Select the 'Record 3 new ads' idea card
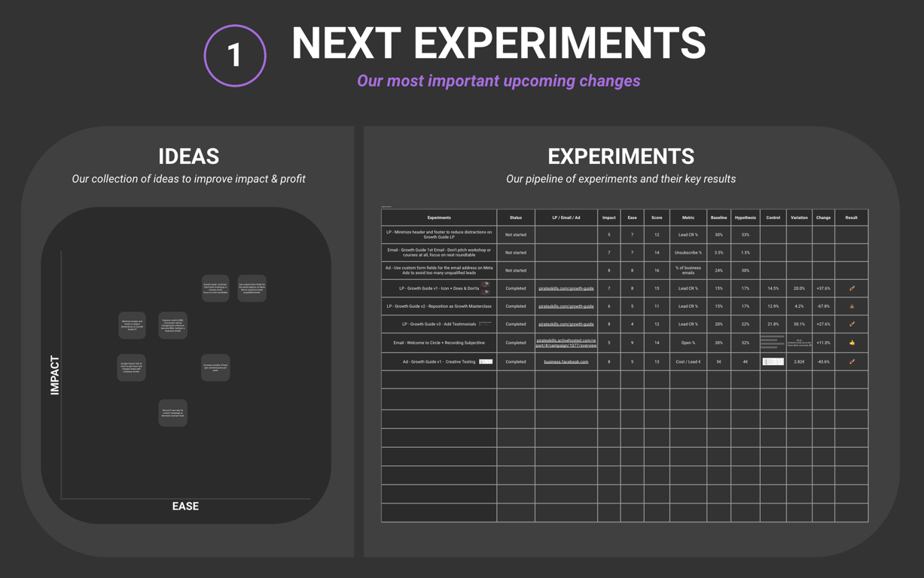 (172, 412)
